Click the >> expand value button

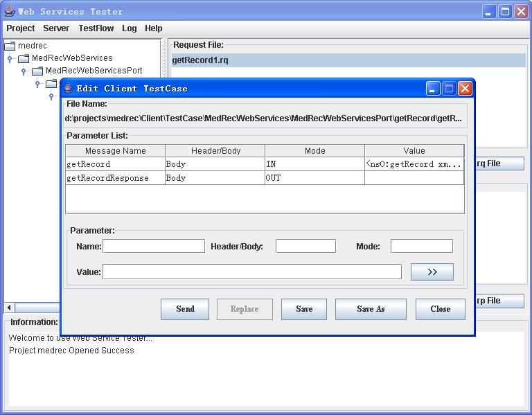(432, 272)
